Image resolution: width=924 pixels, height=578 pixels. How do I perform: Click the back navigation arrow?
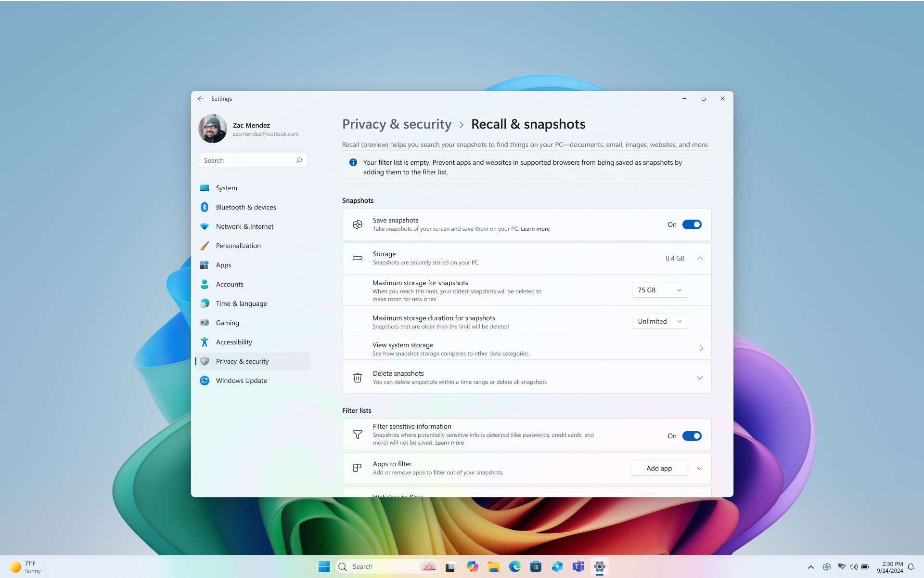click(201, 99)
